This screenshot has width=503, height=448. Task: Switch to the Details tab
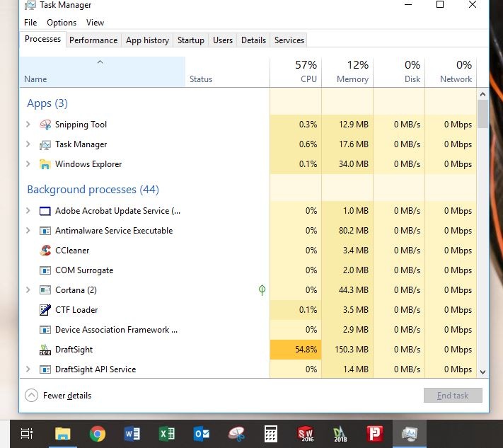253,40
